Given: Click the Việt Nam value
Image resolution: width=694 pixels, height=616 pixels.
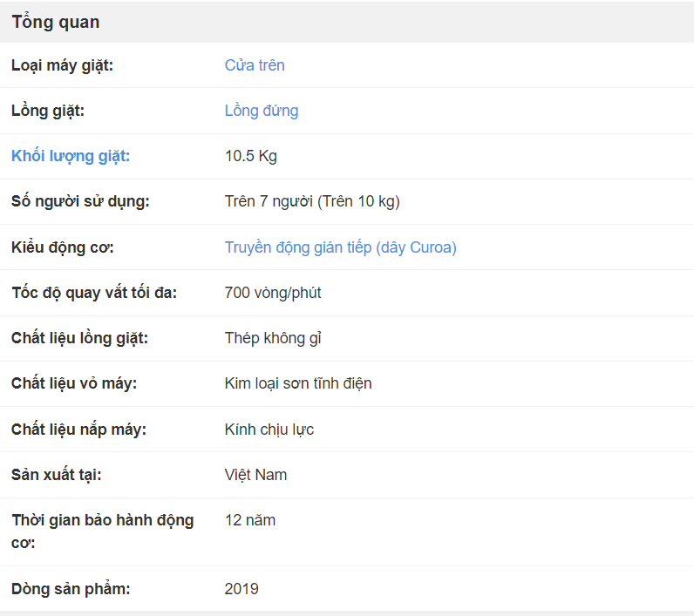Looking at the screenshot, I should click(255, 475).
